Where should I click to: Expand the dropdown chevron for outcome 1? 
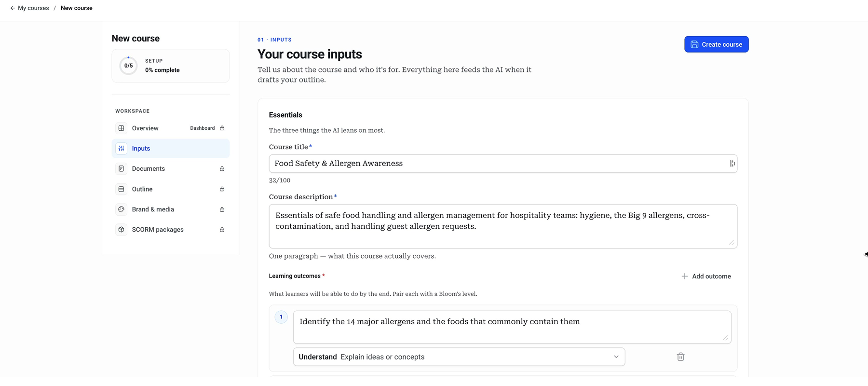(x=616, y=357)
